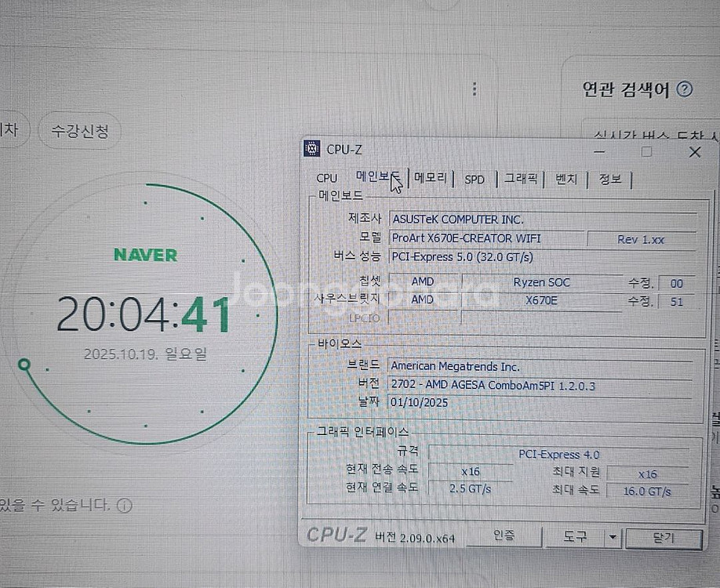This screenshot has width=720, height=588.
Task: Click the NAVER logo on the webpage
Action: coord(145,254)
